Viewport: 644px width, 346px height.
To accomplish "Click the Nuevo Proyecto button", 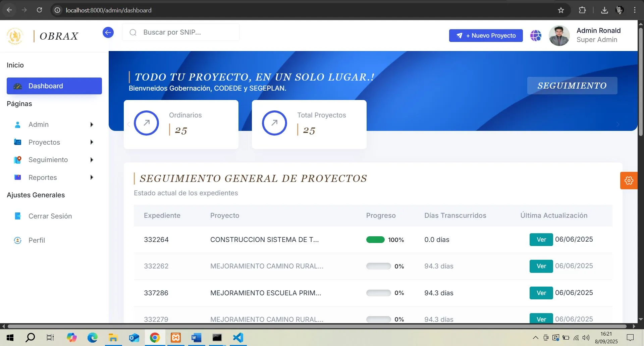I will pyautogui.click(x=486, y=35).
